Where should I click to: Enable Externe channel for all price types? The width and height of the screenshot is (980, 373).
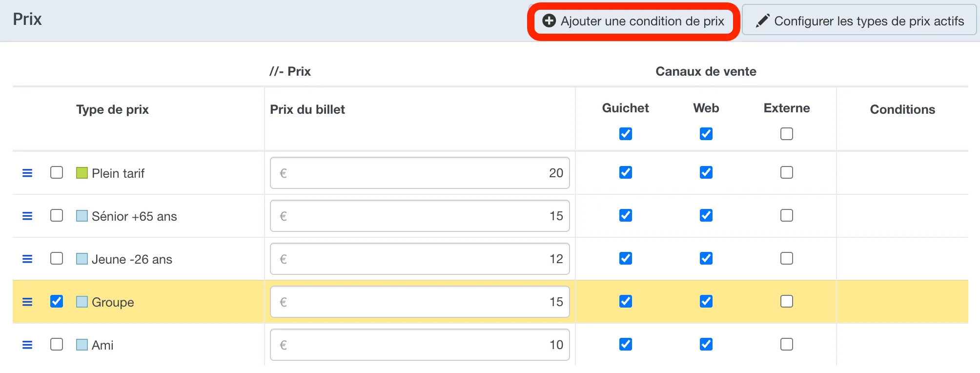point(787,134)
